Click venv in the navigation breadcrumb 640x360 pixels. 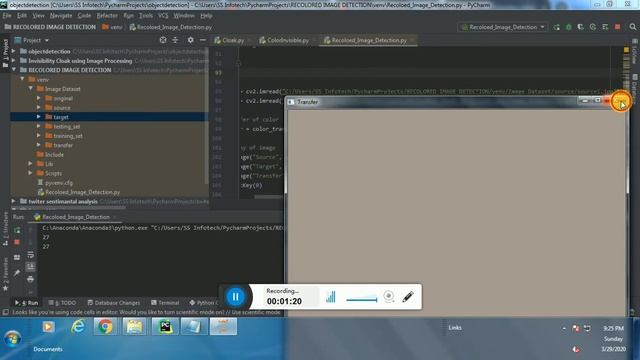112,27
